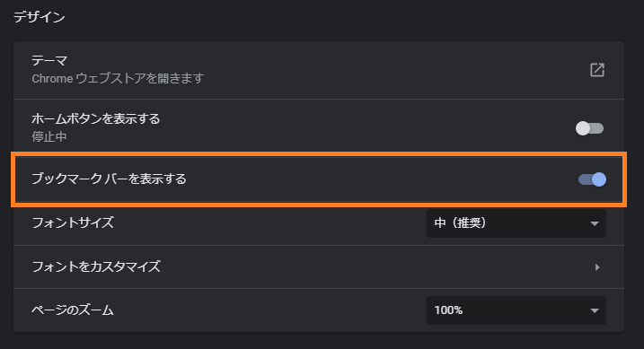Click the ホームボタンを表示する label

(x=96, y=119)
